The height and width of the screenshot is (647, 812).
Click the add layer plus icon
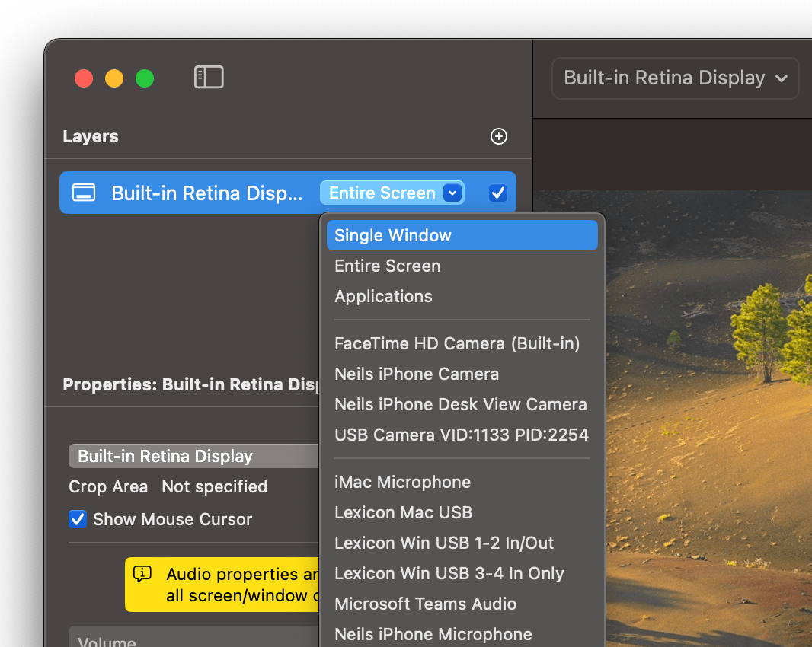coord(498,136)
